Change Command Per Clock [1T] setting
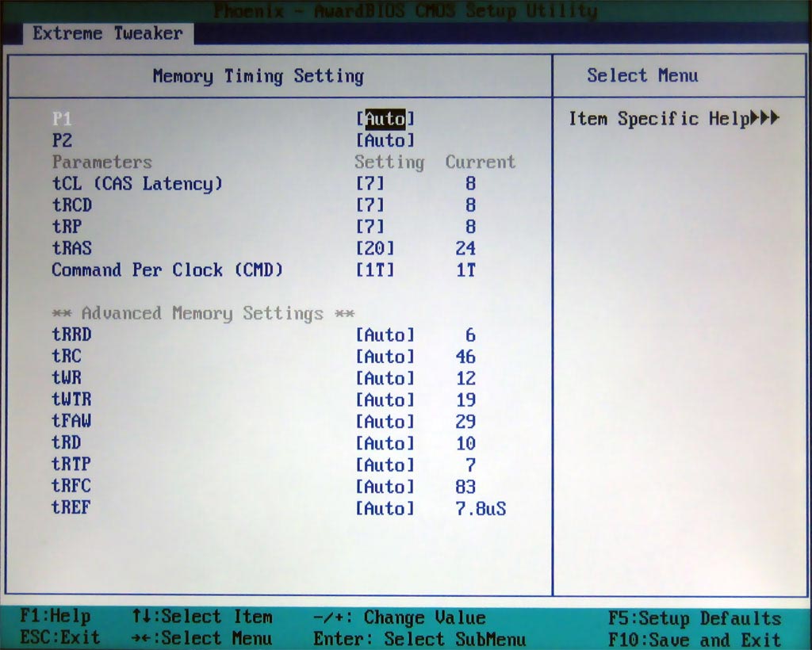Viewport: 812px width, 650px height. (375, 270)
